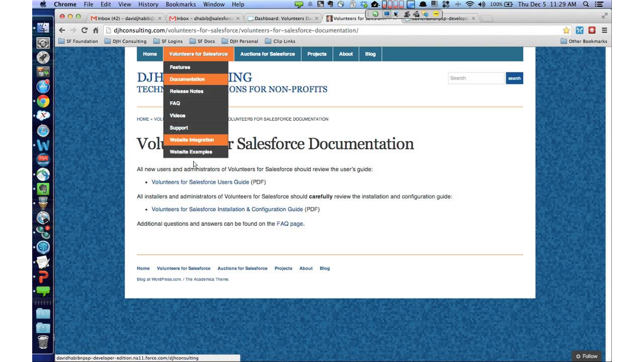The image size is (644, 362).
Task: Bookmark page with star icon
Action: click(567, 30)
